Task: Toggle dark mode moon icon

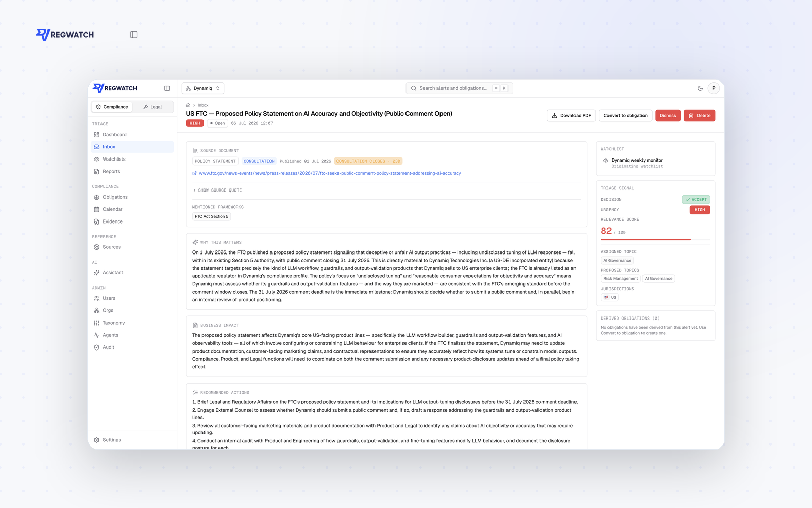Action: [700, 88]
